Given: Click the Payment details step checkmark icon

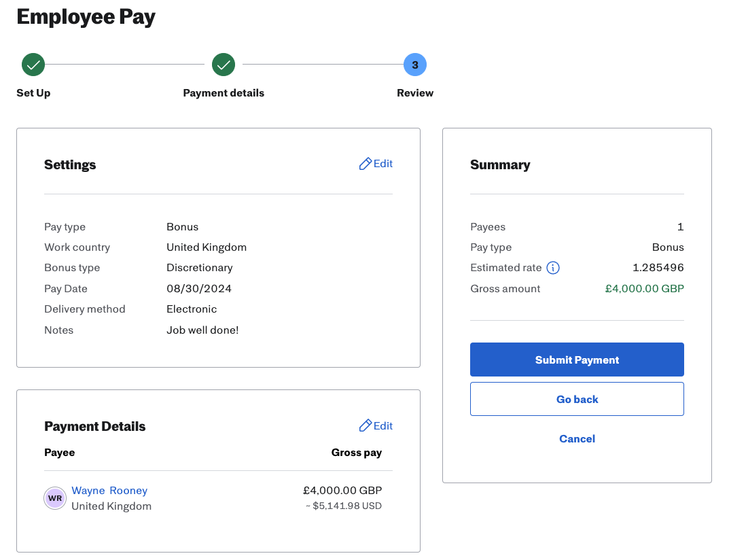Looking at the screenshot, I should pyautogui.click(x=224, y=65).
